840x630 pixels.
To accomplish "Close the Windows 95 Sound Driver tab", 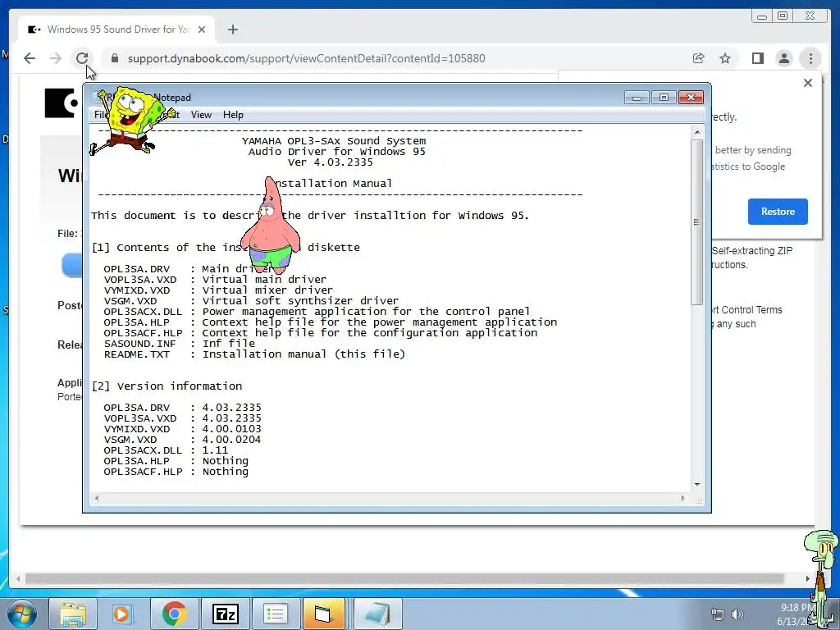I will pos(202,30).
